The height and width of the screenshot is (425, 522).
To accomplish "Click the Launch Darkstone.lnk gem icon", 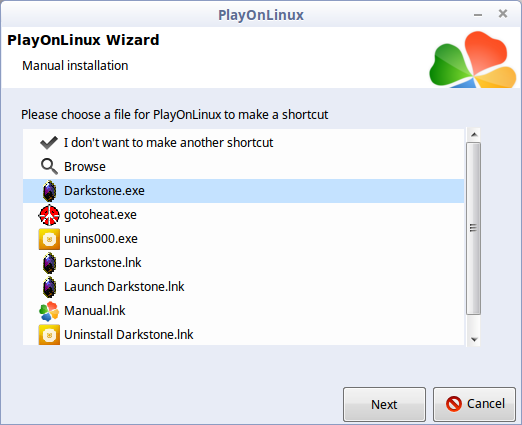I will (49, 287).
